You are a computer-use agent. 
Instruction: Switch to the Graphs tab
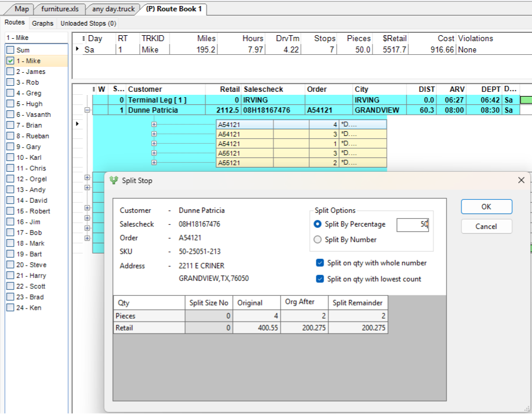coord(42,23)
